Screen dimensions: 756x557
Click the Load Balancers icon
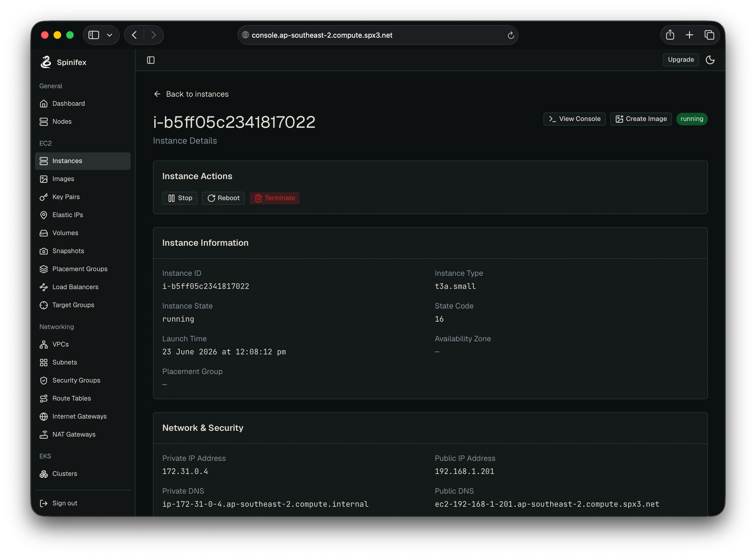pos(43,287)
